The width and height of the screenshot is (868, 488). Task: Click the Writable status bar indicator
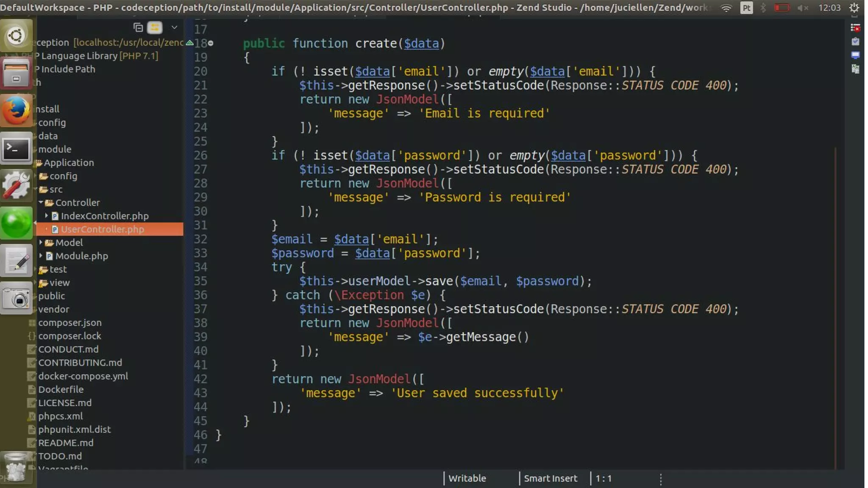point(467,478)
